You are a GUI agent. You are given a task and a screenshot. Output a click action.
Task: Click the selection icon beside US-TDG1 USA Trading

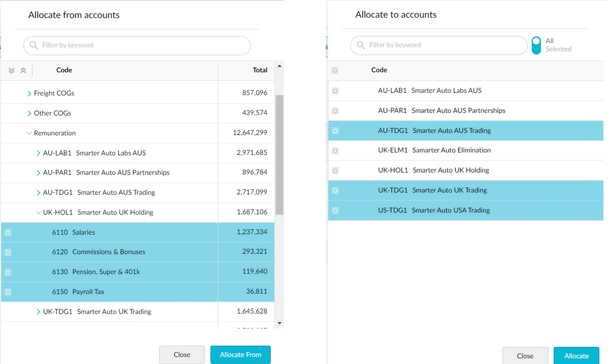[335, 211]
